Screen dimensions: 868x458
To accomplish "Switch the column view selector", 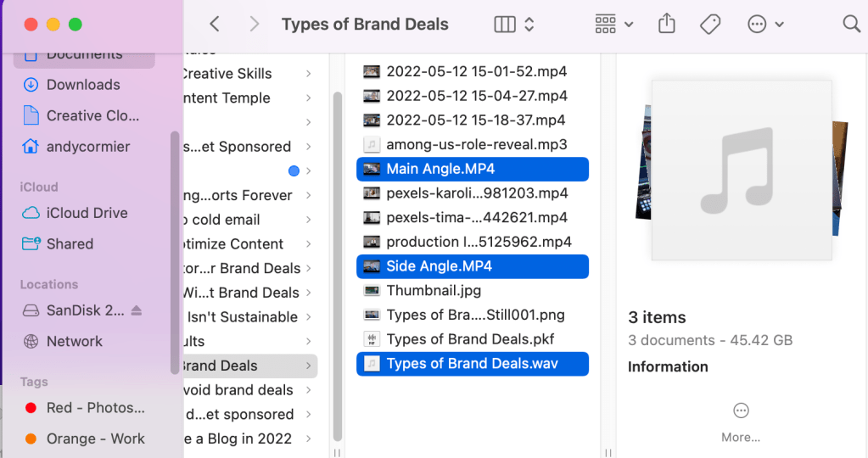I will point(514,25).
